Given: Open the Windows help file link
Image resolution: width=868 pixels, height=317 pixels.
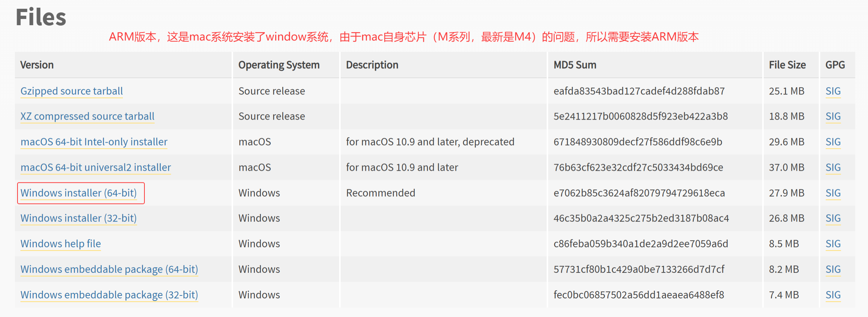Looking at the screenshot, I should coord(60,244).
